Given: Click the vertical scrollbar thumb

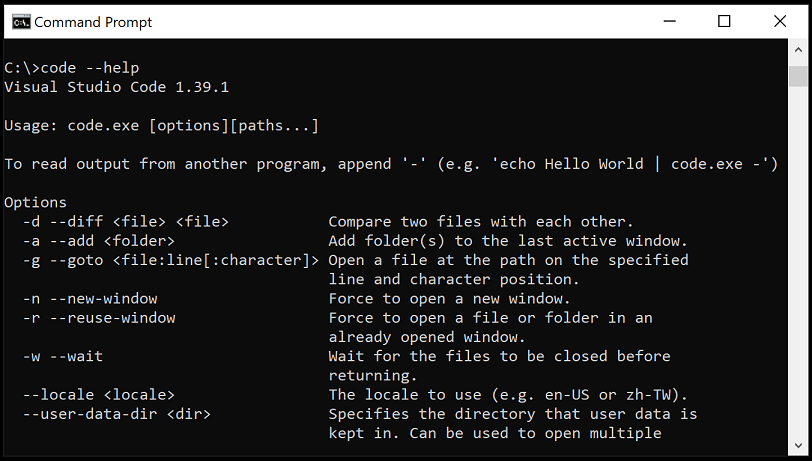Looking at the screenshot, I should [x=798, y=76].
